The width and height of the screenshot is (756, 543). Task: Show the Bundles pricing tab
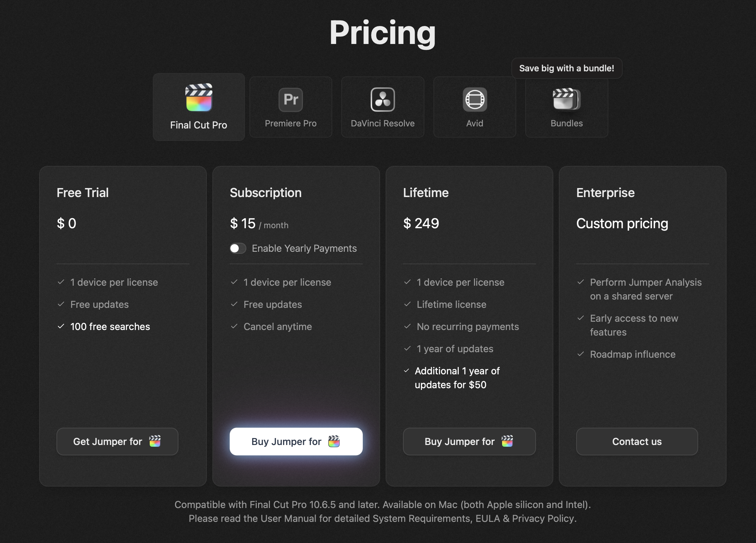point(566,107)
